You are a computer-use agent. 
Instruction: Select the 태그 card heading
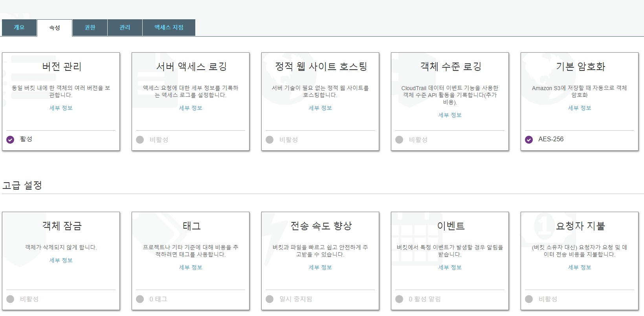point(191,226)
